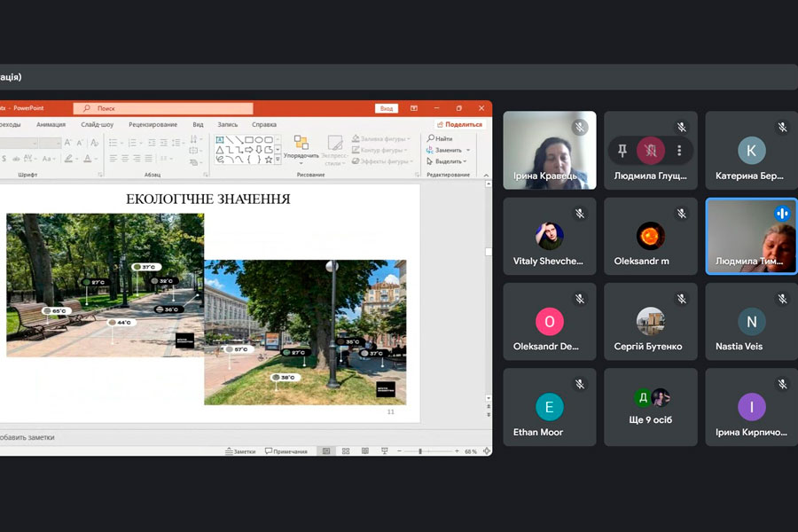Open three-dot options on Людмила Глущ's tile

(x=679, y=150)
